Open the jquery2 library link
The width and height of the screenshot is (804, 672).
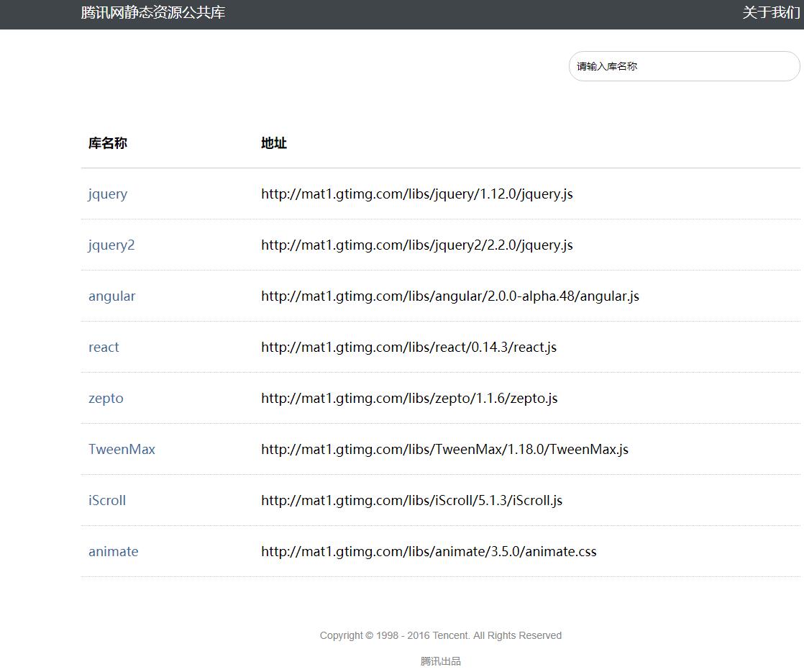(x=111, y=245)
